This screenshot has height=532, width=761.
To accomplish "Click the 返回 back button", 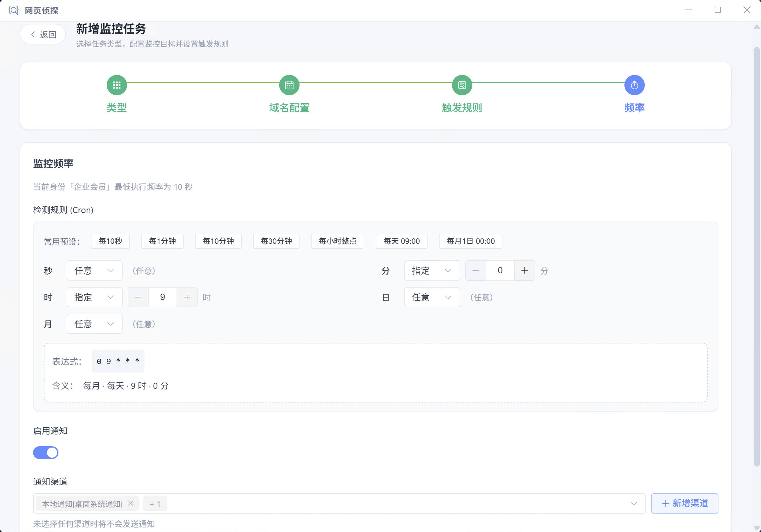I will 43,34.
